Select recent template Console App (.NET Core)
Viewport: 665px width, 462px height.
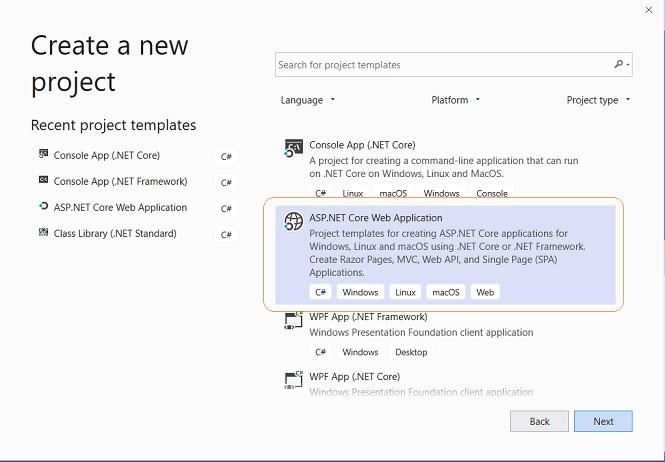(106, 155)
